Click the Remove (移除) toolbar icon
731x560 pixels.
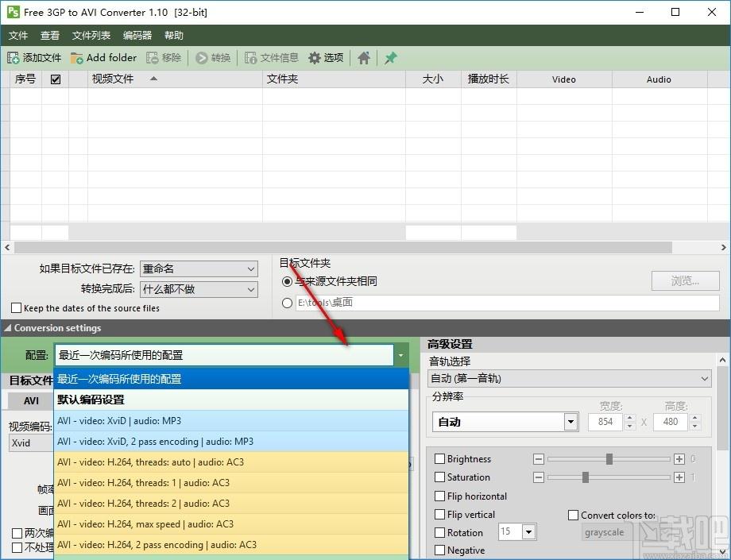pos(153,58)
